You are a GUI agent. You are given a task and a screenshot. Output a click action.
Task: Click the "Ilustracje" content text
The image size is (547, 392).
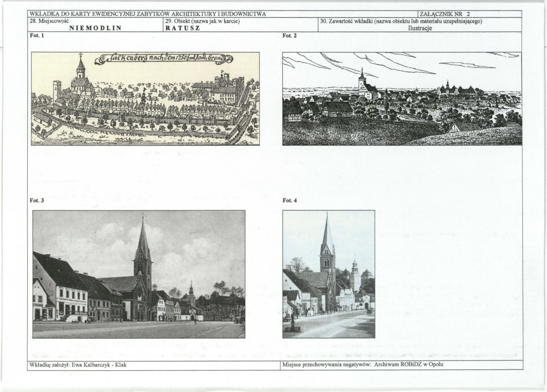[420, 28]
